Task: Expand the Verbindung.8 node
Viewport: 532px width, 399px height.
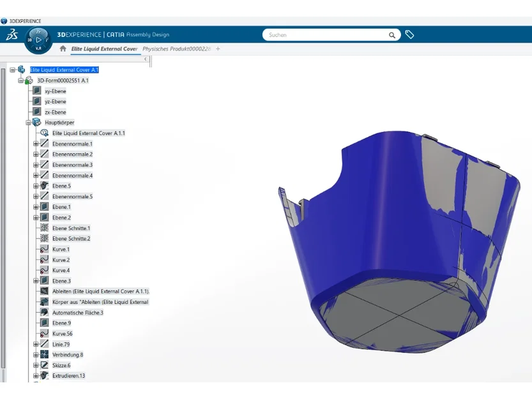Action: click(x=36, y=355)
